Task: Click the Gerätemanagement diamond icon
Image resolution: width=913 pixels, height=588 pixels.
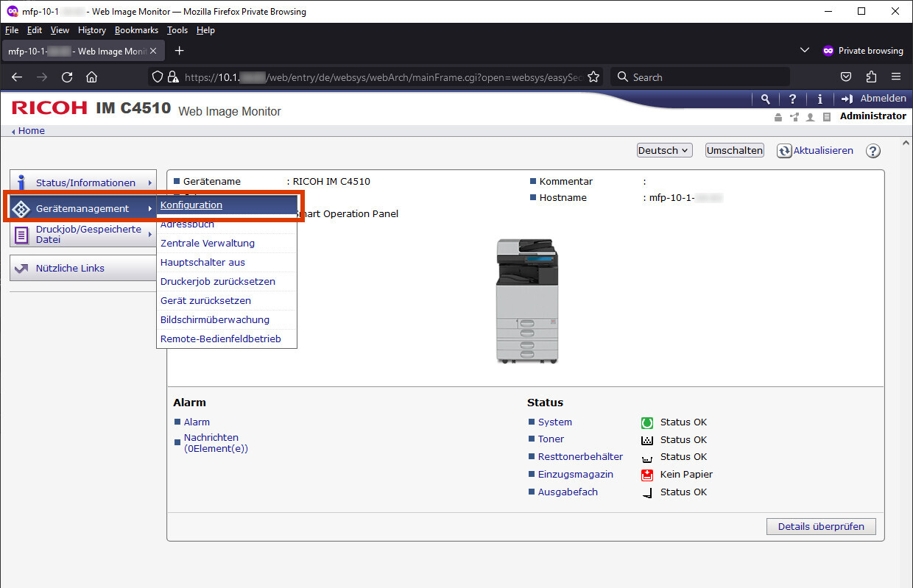Action: (x=21, y=208)
